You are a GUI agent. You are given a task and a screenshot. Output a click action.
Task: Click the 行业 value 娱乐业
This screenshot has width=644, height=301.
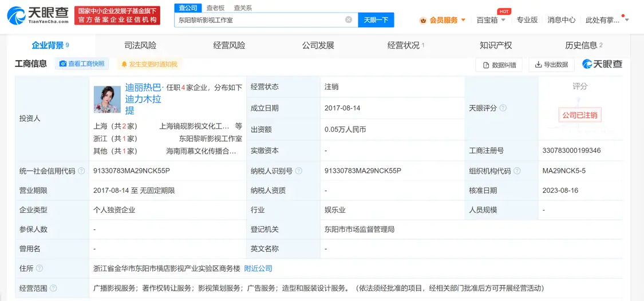(335, 210)
